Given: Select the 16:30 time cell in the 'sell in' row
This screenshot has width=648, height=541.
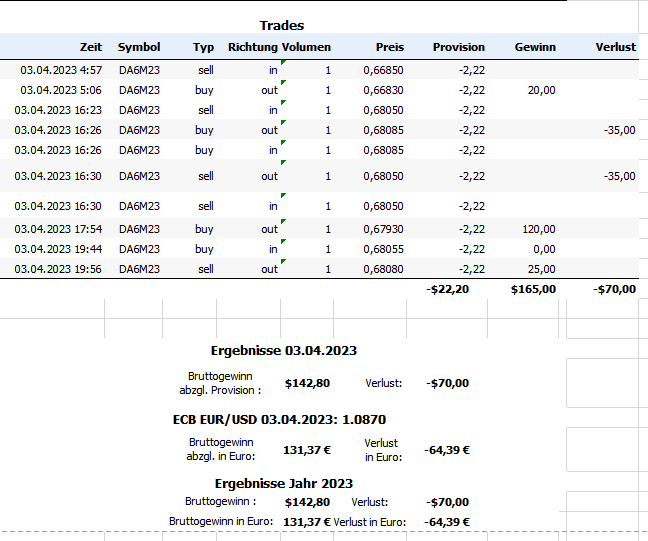Looking at the screenshot, I should pyautogui.click(x=58, y=206).
